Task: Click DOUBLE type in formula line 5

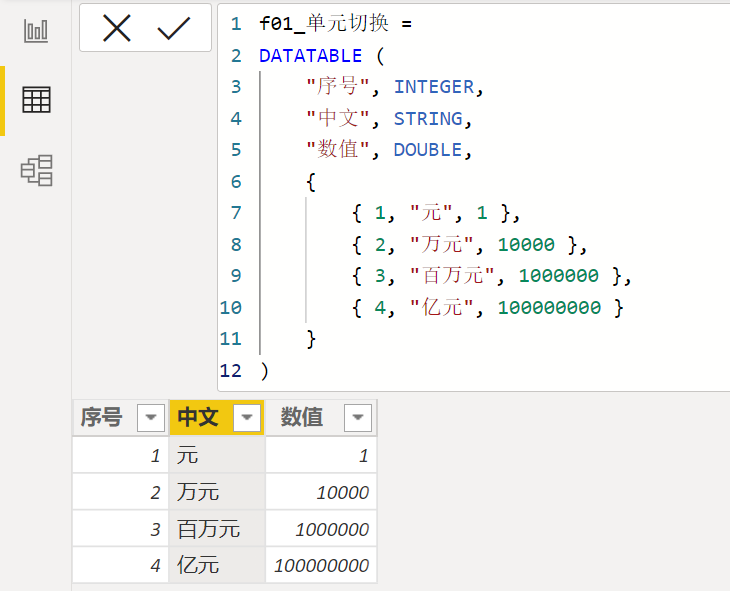Action: [428, 150]
